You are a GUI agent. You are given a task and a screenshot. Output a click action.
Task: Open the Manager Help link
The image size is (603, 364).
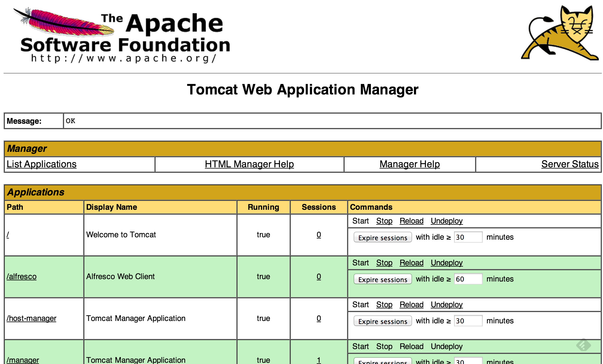(x=409, y=164)
